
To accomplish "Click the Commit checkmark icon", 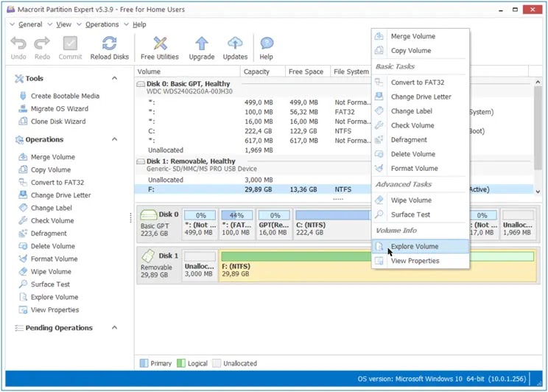I will (x=70, y=43).
